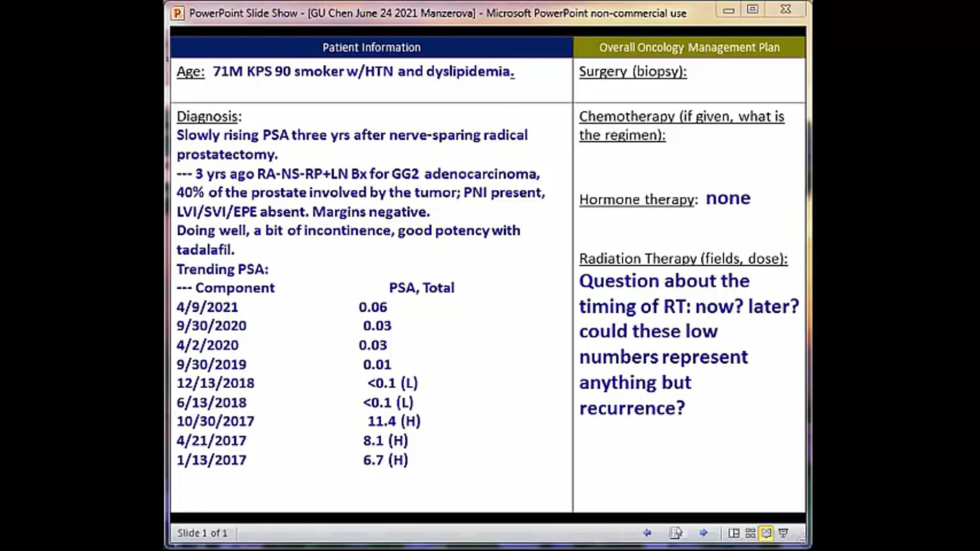980x551 pixels.
Task: Advance using the next slide arrow
Action: coord(703,533)
